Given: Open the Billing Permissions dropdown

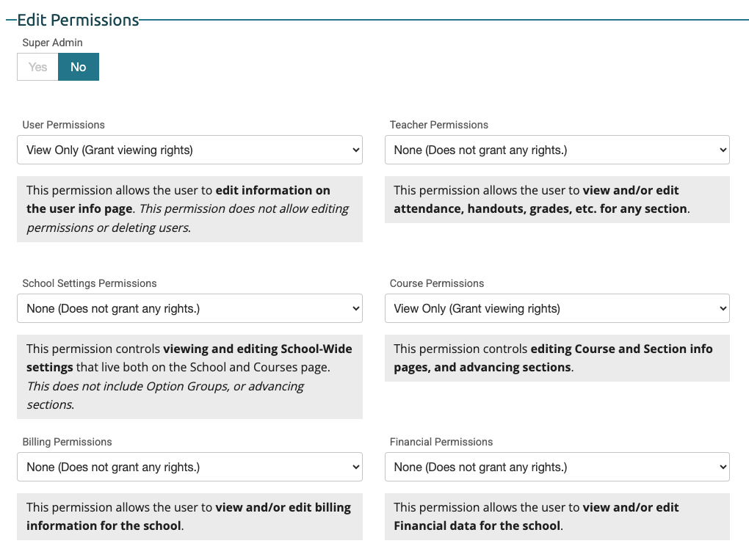Looking at the screenshot, I should pos(189,467).
